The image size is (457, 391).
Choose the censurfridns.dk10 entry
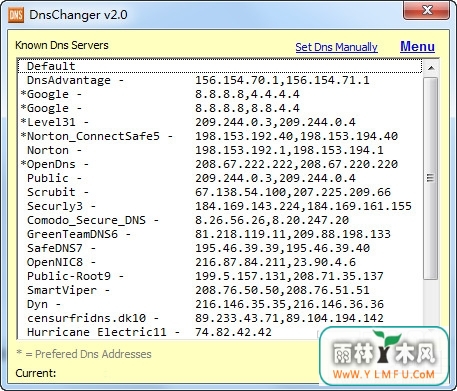click(x=220, y=318)
